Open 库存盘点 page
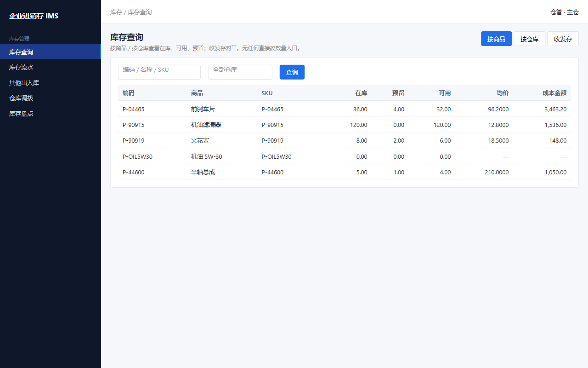The height and width of the screenshot is (368, 588). point(51,114)
